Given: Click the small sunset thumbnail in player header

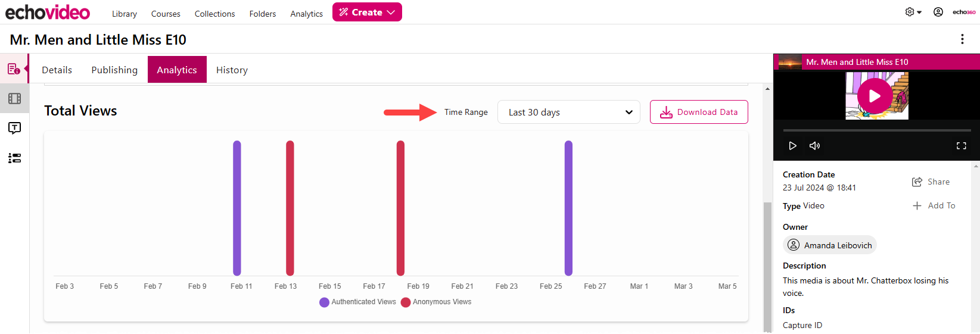Looking at the screenshot, I should pos(790,62).
